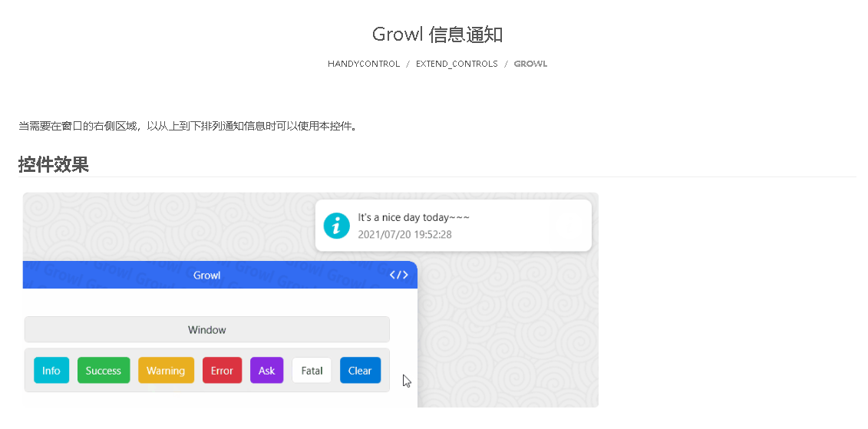The image size is (868, 429).
Task: Click the HANDYCONTROL breadcrumb link
Action: point(363,64)
